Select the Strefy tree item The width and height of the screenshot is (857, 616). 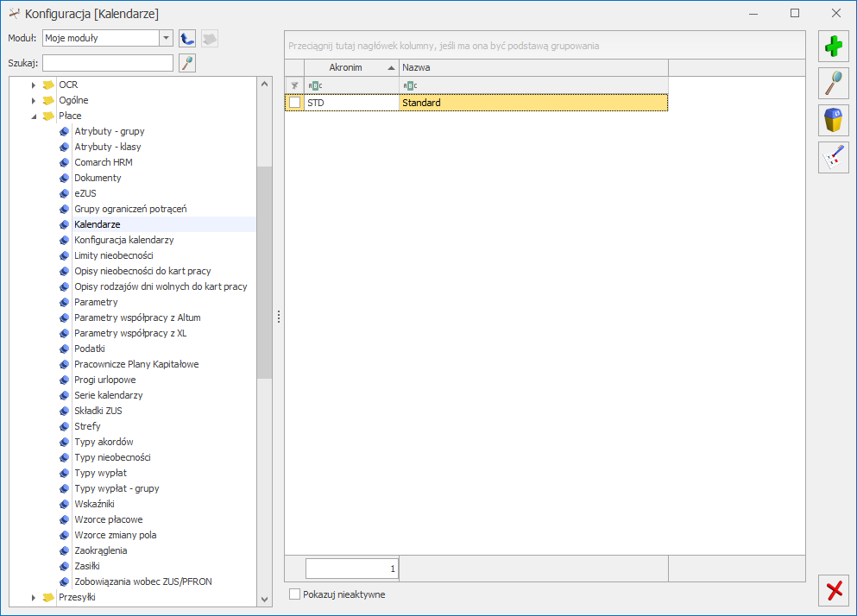click(x=87, y=426)
